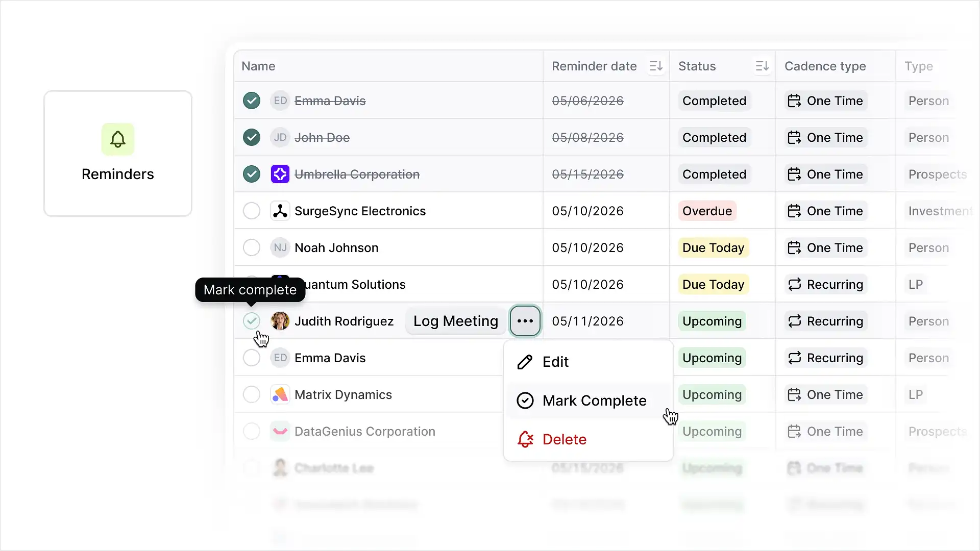Click the Overdue status badge
The image size is (980, 551).
tap(707, 211)
